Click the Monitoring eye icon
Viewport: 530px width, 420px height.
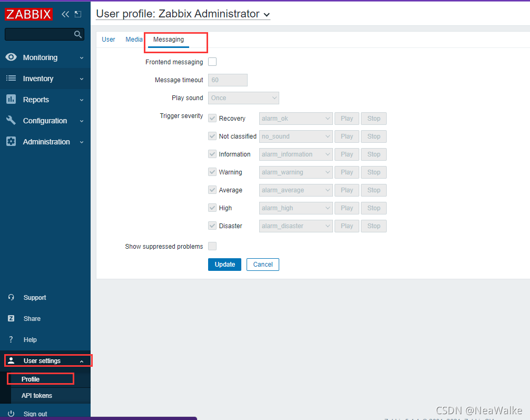(x=11, y=57)
